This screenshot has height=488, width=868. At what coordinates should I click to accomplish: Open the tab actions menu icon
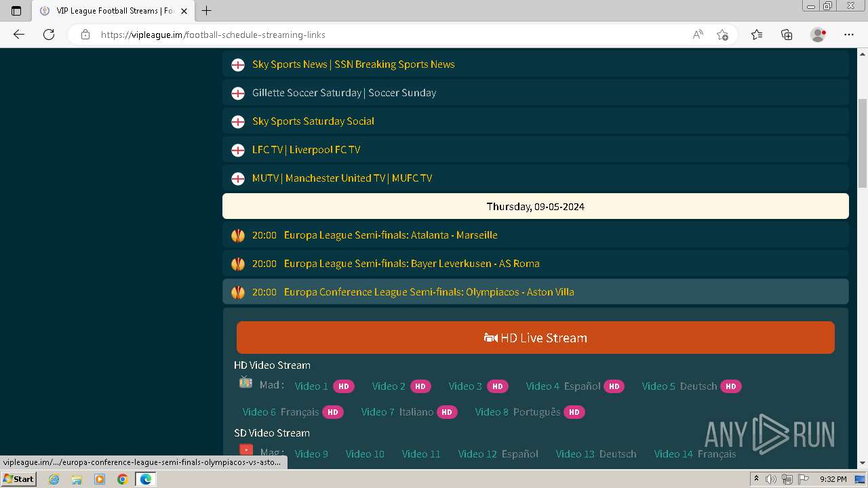[x=16, y=11]
